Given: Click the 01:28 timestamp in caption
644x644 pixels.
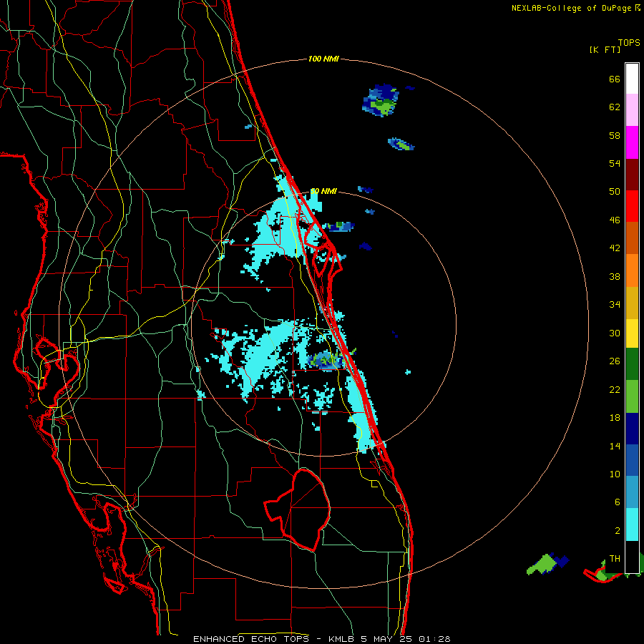Looking at the screenshot, I should point(434,639).
